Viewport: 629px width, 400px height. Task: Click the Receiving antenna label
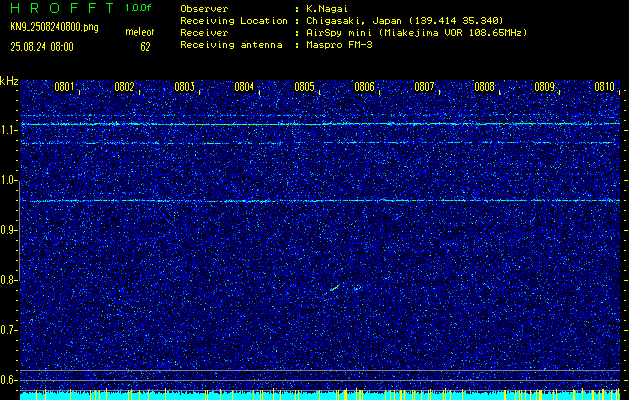pos(231,45)
